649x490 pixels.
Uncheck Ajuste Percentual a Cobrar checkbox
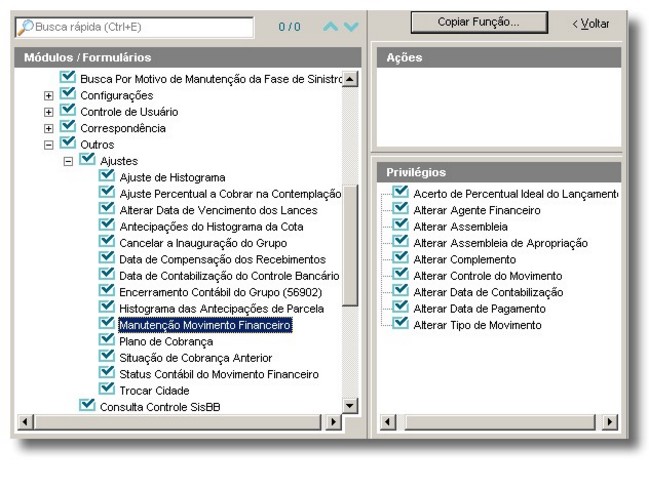(107, 192)
